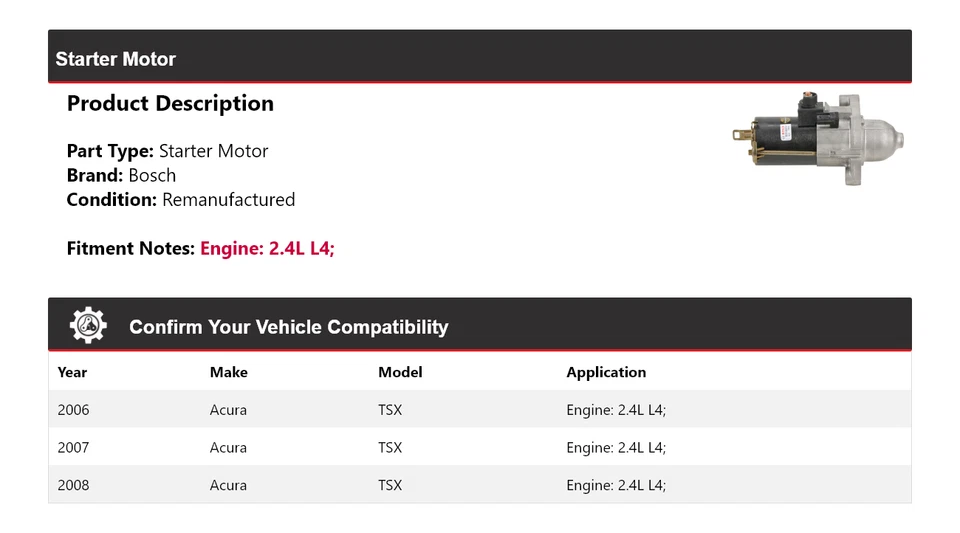960x533 pixels.
Task: Click TSX in the 2007 row
Action: [x=390, y=447]
